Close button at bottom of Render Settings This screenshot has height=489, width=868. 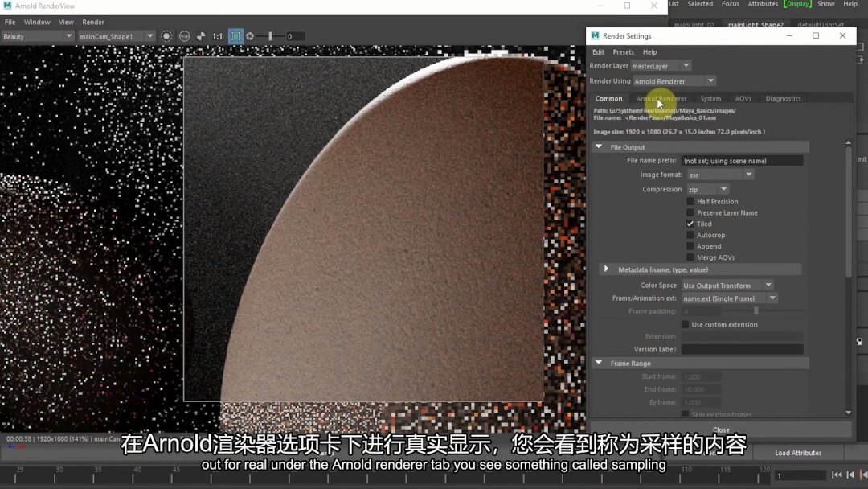coord(721,429)
